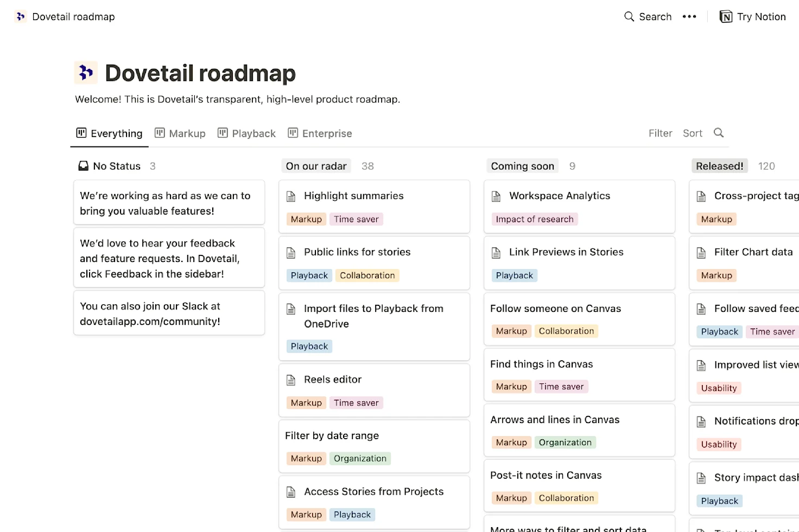The image size is (799, 532).
Task: Open the three-dot more options menu
Action: click(x=689, y=17)
